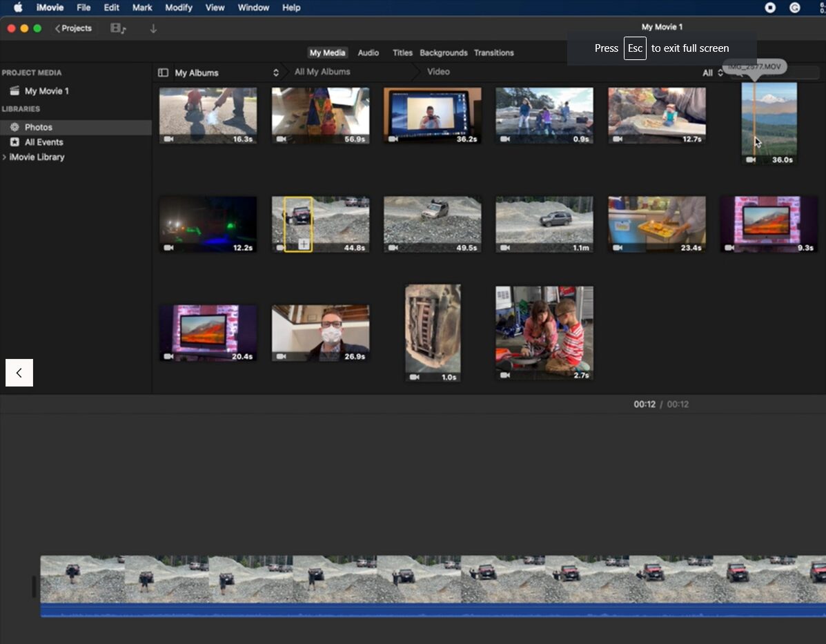The image size is (826, 644).
Task: Open Photos library in sidebar
Action: 39,127
